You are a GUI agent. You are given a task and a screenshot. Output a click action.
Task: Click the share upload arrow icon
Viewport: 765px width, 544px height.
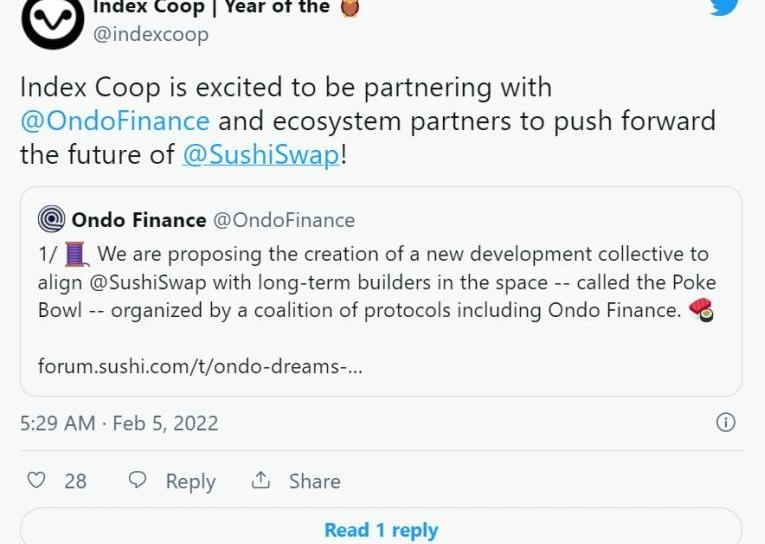tap(261, 480)
